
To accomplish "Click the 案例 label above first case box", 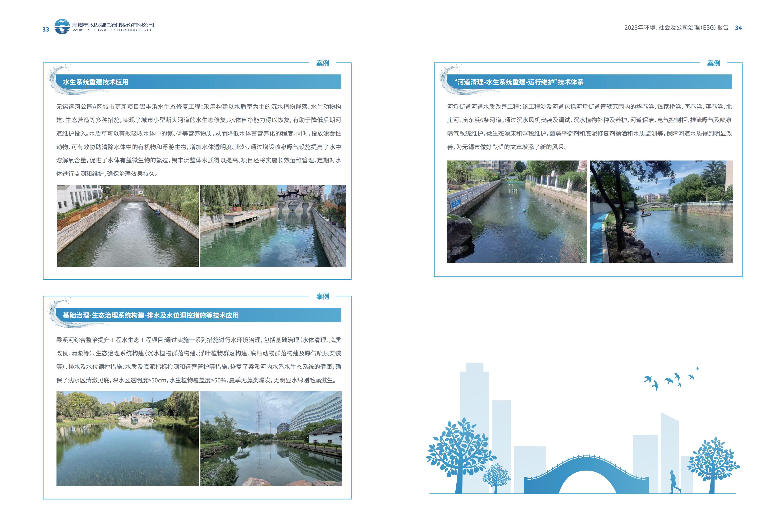I will (x=322, y=63).
